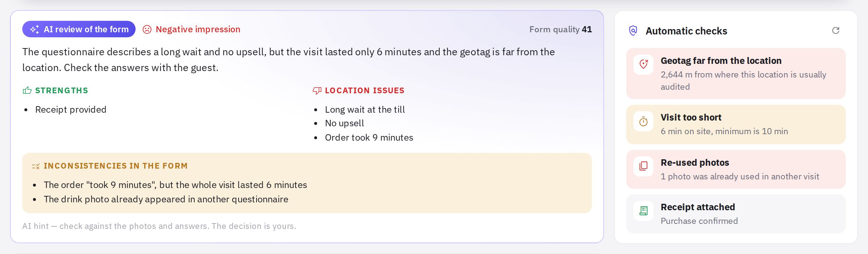This screenshot has height=254, width=868.
Task: Select the Re-used photos check card
Action: coord(736,169)
